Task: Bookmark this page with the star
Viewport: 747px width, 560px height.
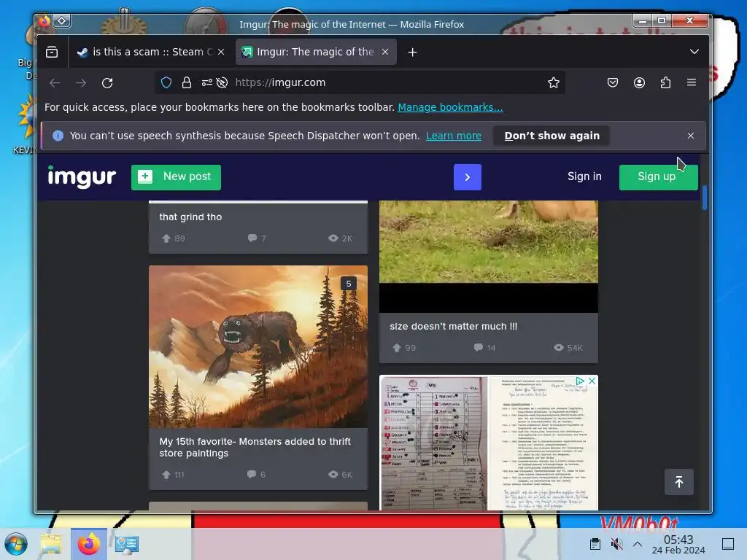Action: 553,83
